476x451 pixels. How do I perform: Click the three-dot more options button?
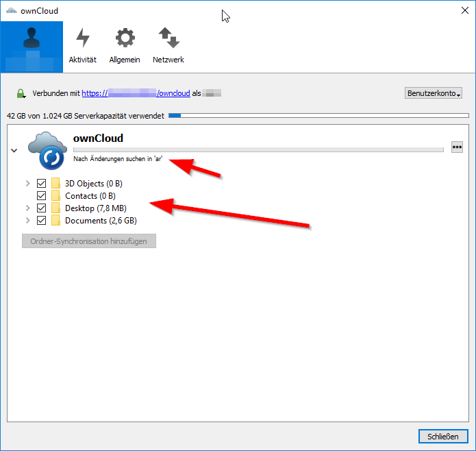coord(457,147)
